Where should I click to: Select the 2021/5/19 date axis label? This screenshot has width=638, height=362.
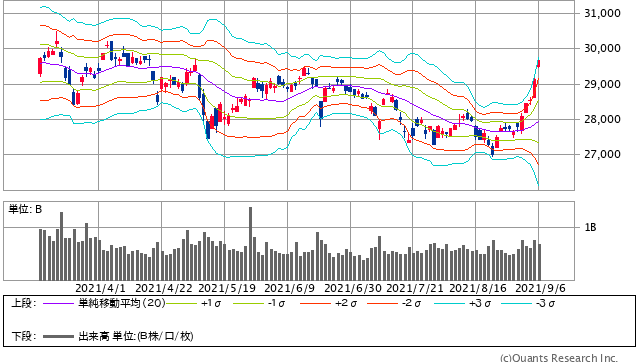point(227,288)
